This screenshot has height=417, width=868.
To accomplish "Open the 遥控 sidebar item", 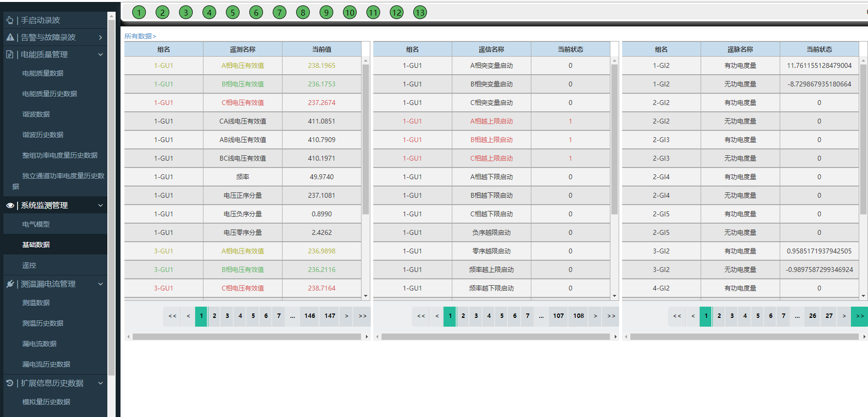I will pos(29,265).
